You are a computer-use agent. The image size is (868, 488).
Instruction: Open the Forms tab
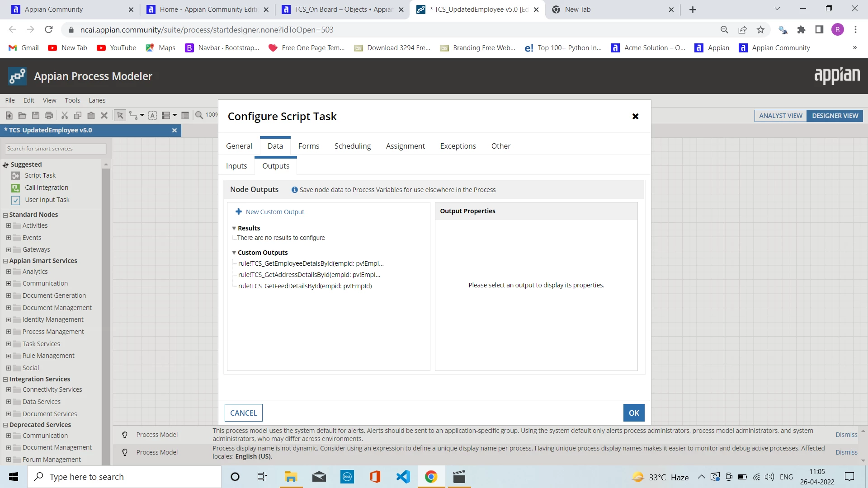tap(309, 146)
